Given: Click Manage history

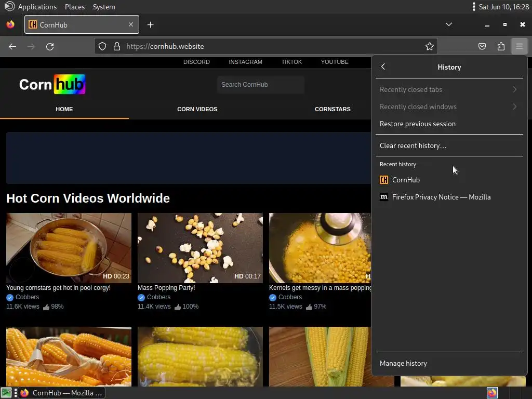Looking at the screenshot, I should point(449,363).
